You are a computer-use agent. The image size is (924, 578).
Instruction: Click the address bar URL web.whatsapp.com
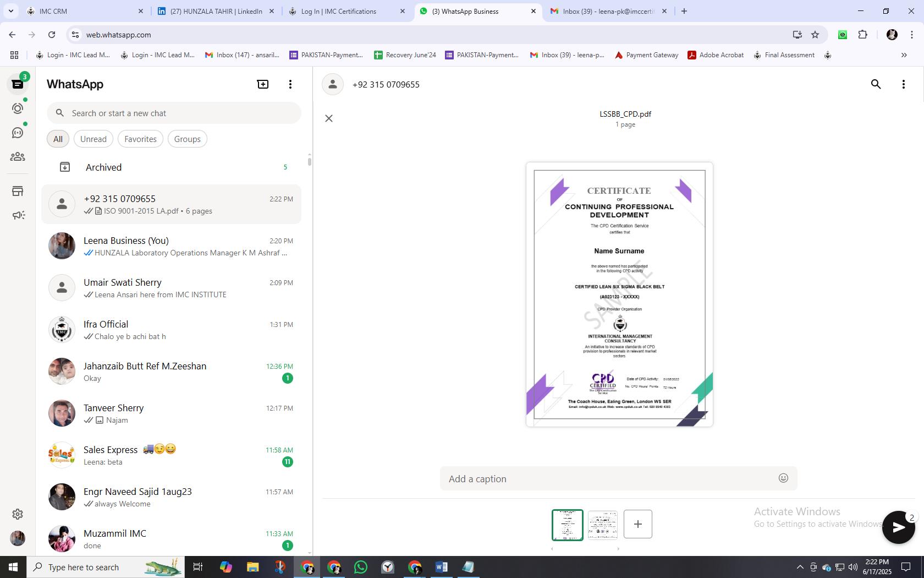point(118,35)
